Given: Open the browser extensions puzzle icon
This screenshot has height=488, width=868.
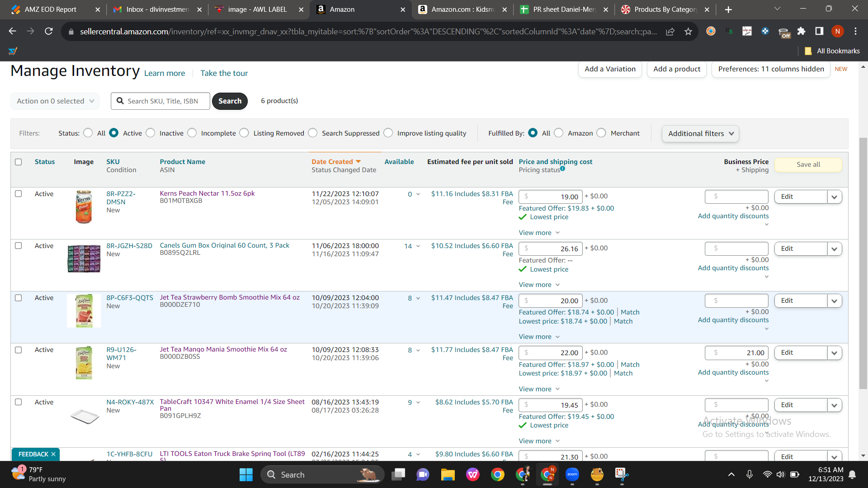Looking at the screenshot, I should click(801, 31).
